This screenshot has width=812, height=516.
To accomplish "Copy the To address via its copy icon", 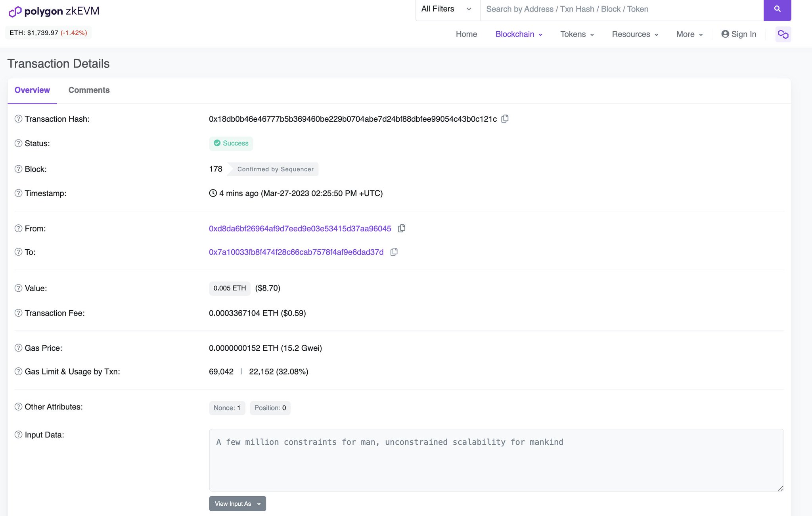I will [394, 252].
